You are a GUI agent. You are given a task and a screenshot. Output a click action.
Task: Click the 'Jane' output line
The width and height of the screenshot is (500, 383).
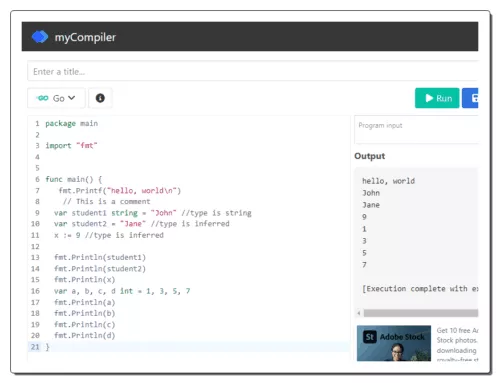click(371, 205)
